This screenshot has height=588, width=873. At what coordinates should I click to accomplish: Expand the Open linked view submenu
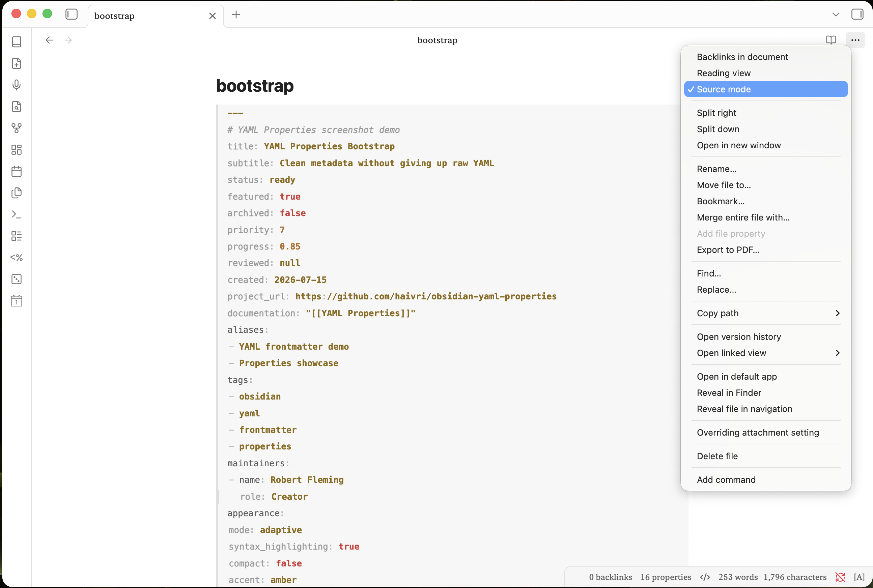point(766,353)
